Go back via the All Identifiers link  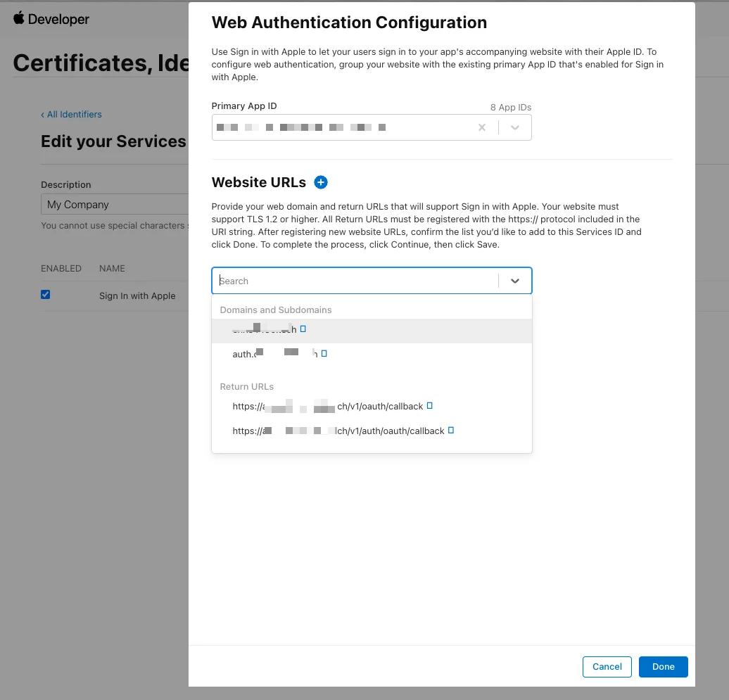(x=72, y=114)
